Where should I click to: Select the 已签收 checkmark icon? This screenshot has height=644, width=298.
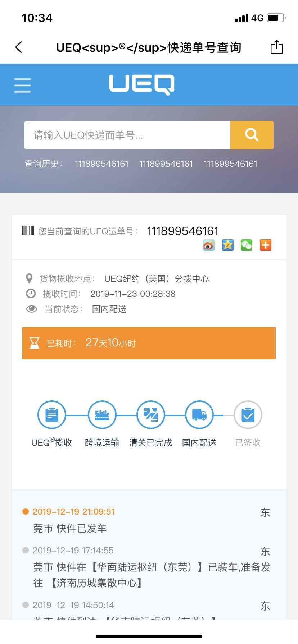pyautogui.click(x=248, y=415)
